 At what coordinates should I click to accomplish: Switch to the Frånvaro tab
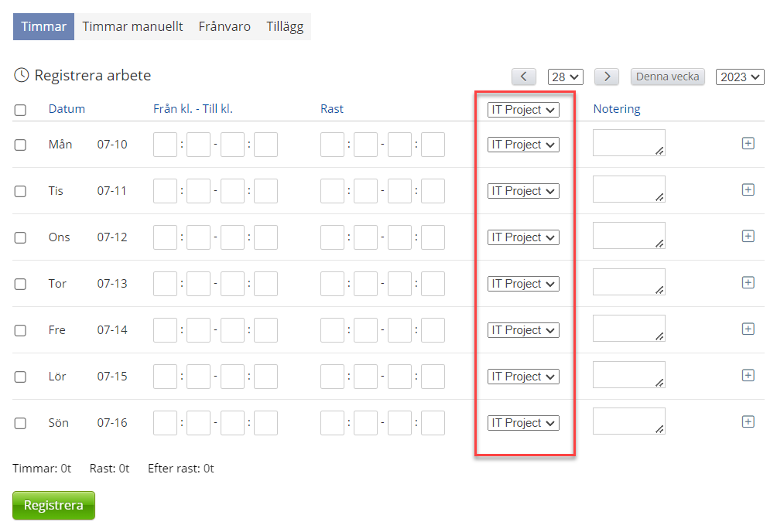(224, 26)
